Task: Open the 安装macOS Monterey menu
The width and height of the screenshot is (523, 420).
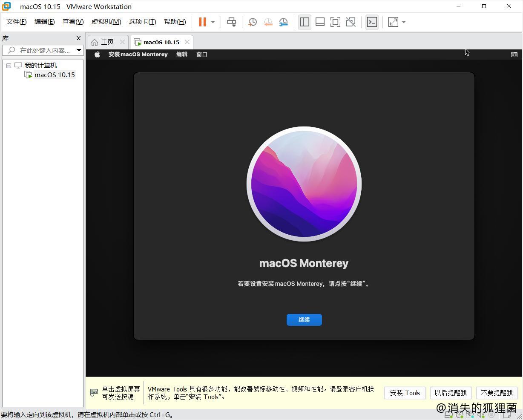Action: 138,54
